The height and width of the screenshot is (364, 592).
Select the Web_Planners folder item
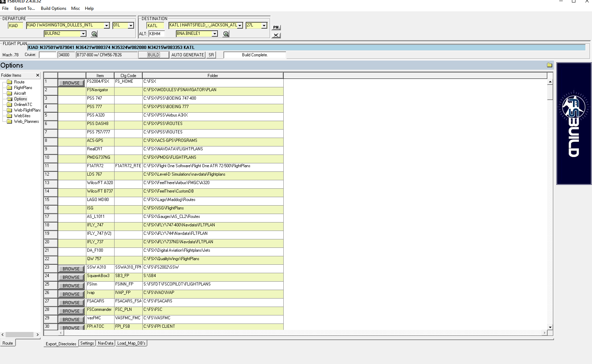coord(26,121)
